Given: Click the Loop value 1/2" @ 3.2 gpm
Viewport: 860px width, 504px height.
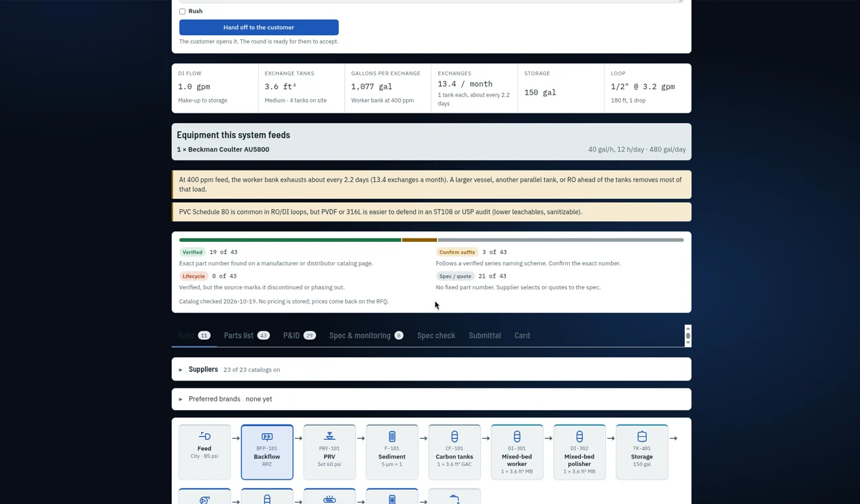Looking at the screenshot, I should point(643,87).
